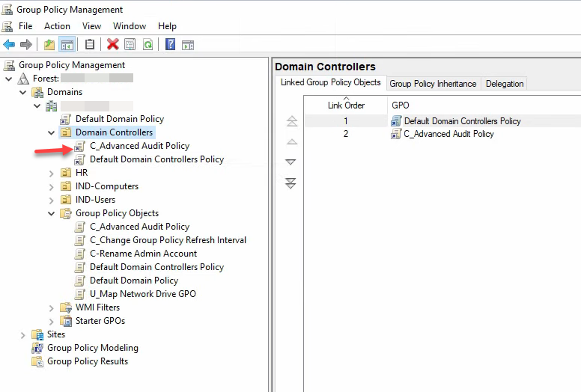Select Default Domain Controllers Policy under Group Policy Objects
Screen dimensions: 581x392
(x=156, y=267)
